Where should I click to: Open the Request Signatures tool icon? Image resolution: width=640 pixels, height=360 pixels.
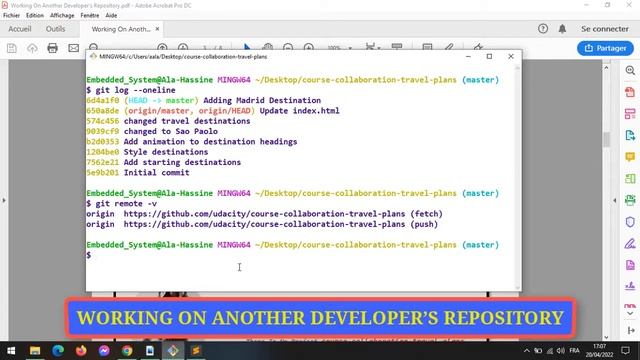[x=630, y=287]
